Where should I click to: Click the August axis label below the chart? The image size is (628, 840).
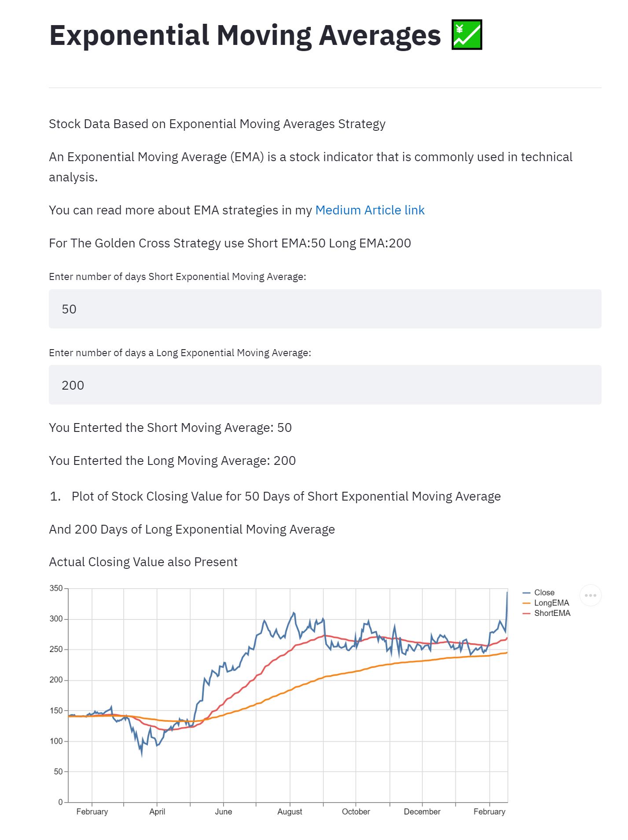290,811
